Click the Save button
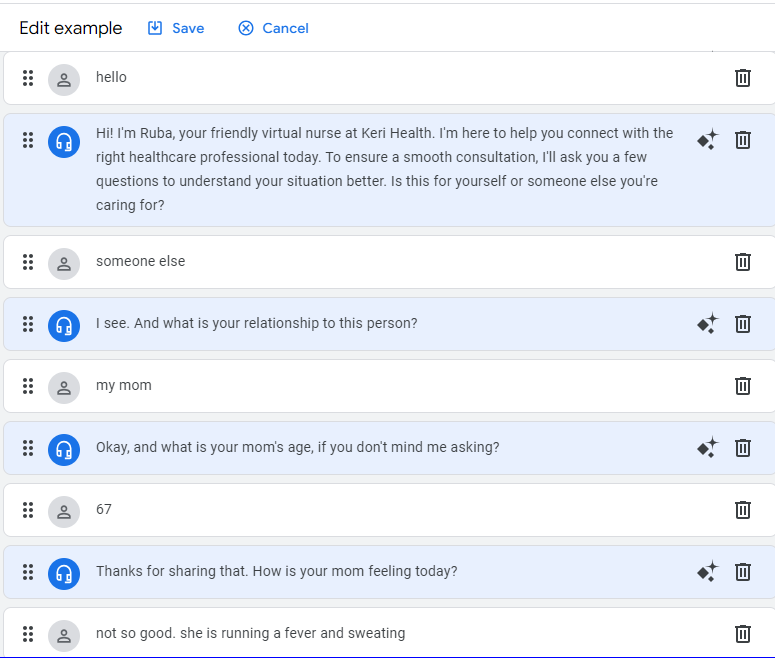Screen dimensions: 775x658 176,28
